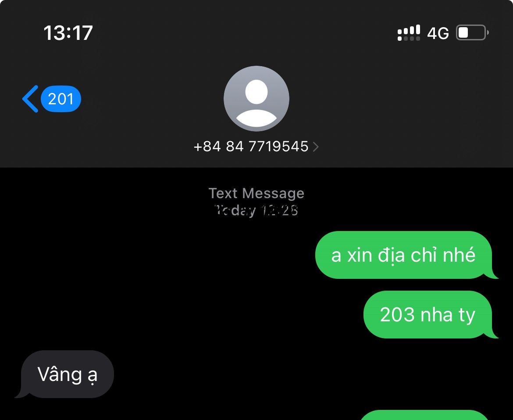The height and width of the screenshot is (420, 513).
Task: Tap the "Today 12:28" timestamp
Action: [x=256, y=210]
